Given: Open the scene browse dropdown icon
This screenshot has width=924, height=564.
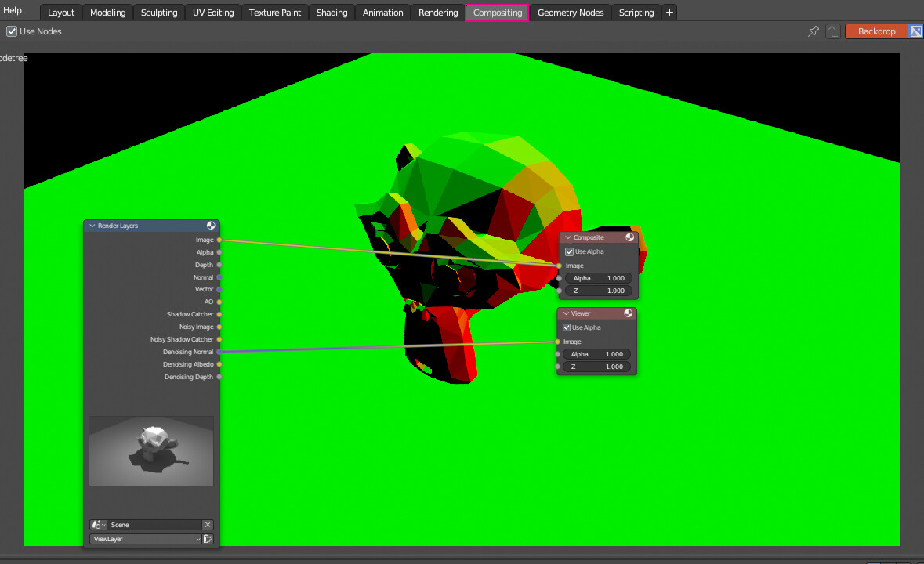Looking at the screenshot, I should click(99, 525).
